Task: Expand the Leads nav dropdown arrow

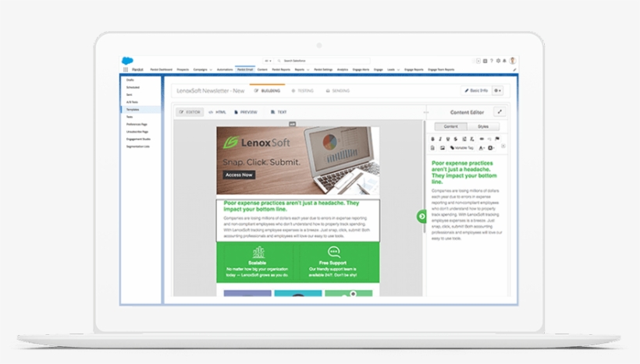Action: [398, 69]
